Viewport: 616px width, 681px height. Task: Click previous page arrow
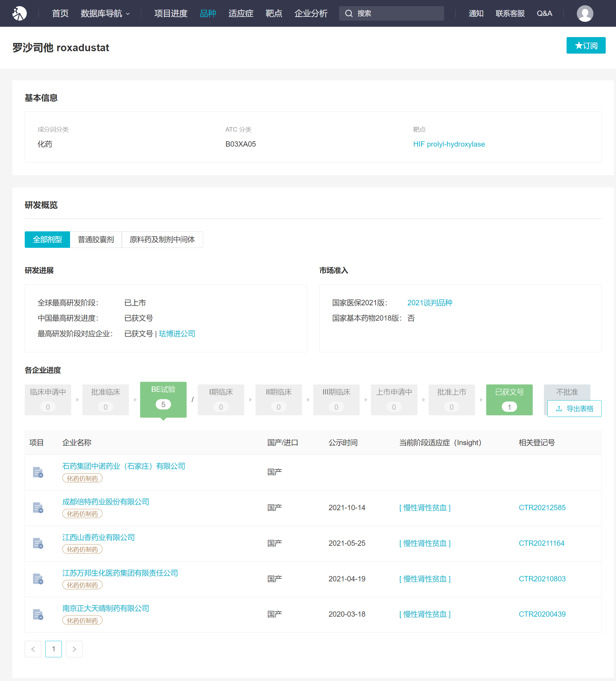coord(33,649)
